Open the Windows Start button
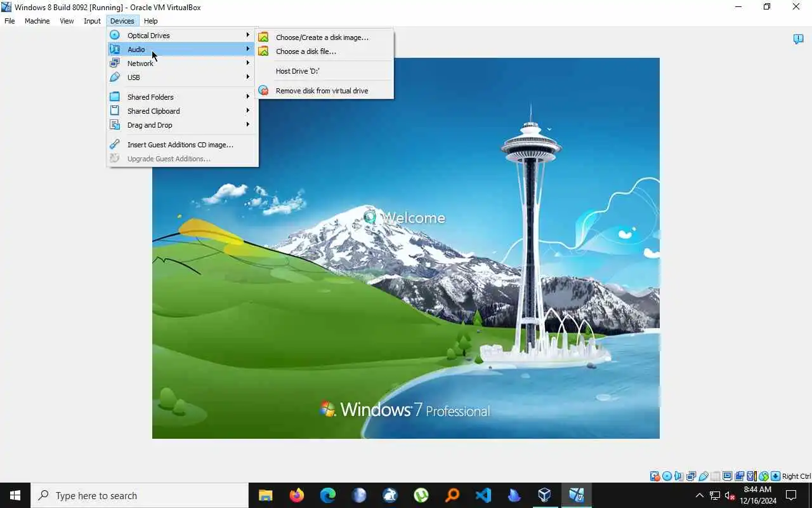Screen dimensions: 812x508 (x=15, y=495)
